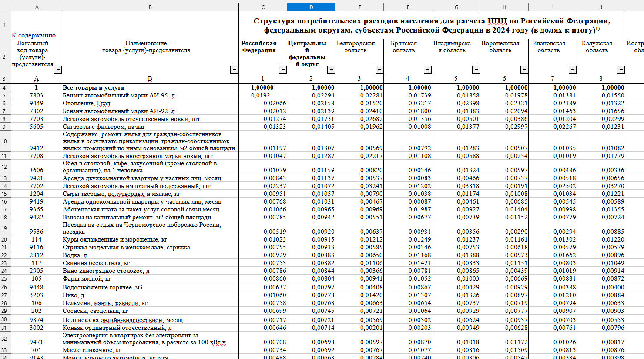Select the Аренда двухкомнатной квартиры cell
The width and height of the screenshot is (644, 359).
point(150,178)
